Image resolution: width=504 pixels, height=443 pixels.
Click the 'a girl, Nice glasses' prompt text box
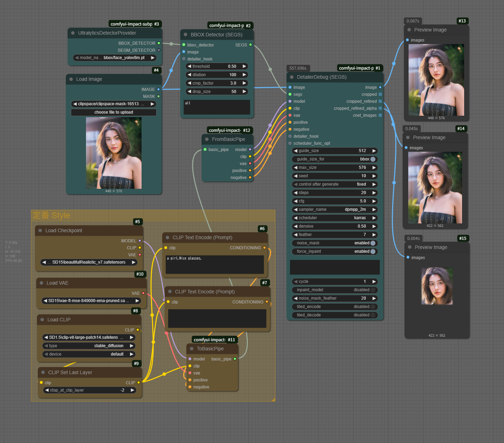click(x=215, y=264)
